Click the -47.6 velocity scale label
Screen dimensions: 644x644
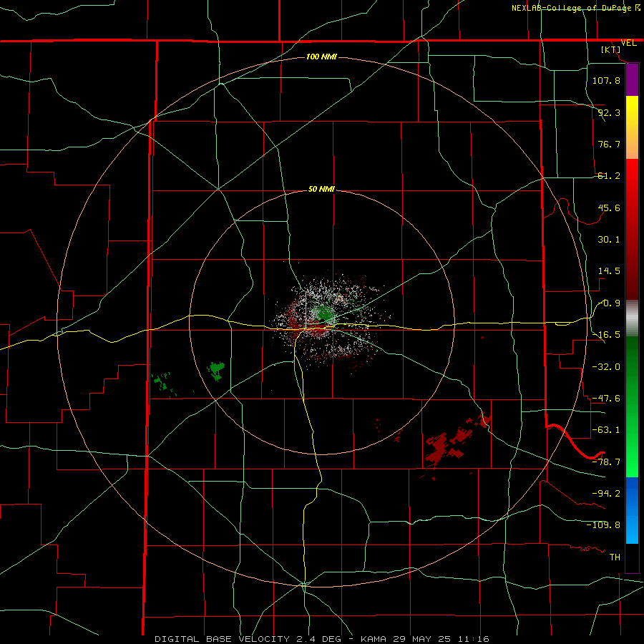[x=606, y=399]
